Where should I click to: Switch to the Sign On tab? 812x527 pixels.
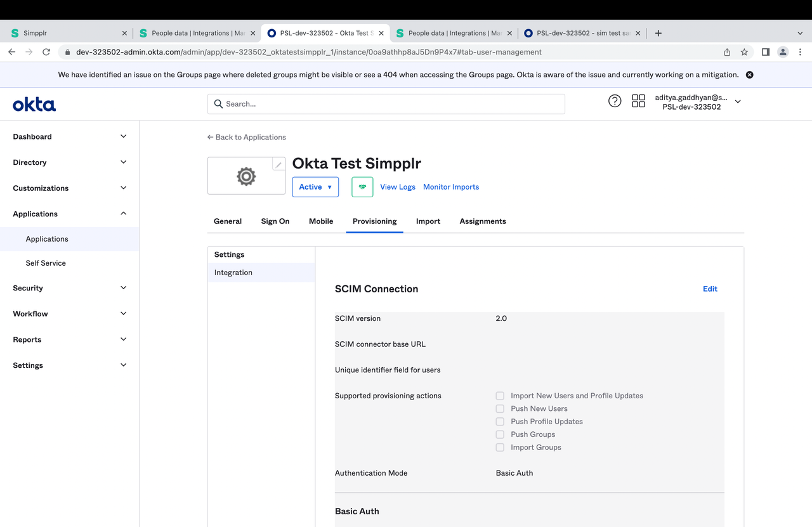[x=275, y=221]
